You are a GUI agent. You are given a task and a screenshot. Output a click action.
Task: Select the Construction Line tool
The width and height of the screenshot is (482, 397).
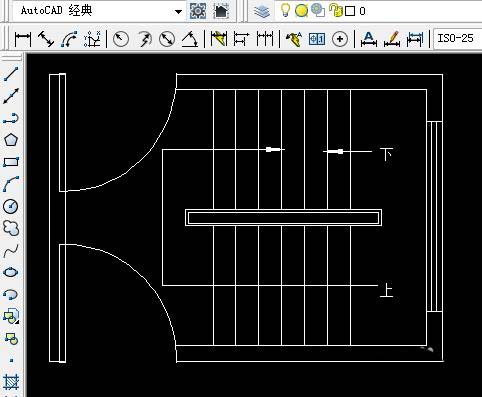click(x=11, y=96)
